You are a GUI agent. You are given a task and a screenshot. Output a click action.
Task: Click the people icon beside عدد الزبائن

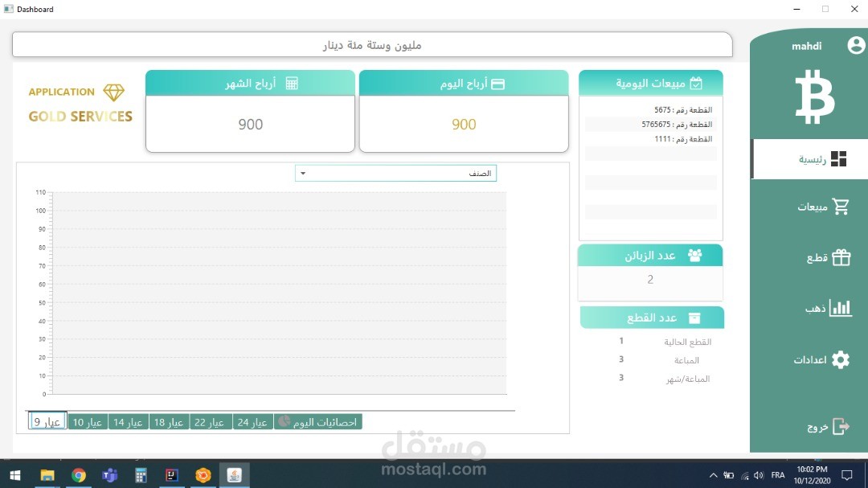pyautogui.click(x=694, y=255)
